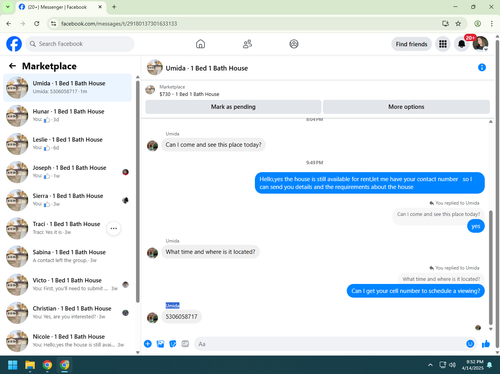Viewport: 500px width, 374px height.
Task: Click the message '5306058717' from Umida
Action: (181, 317)
